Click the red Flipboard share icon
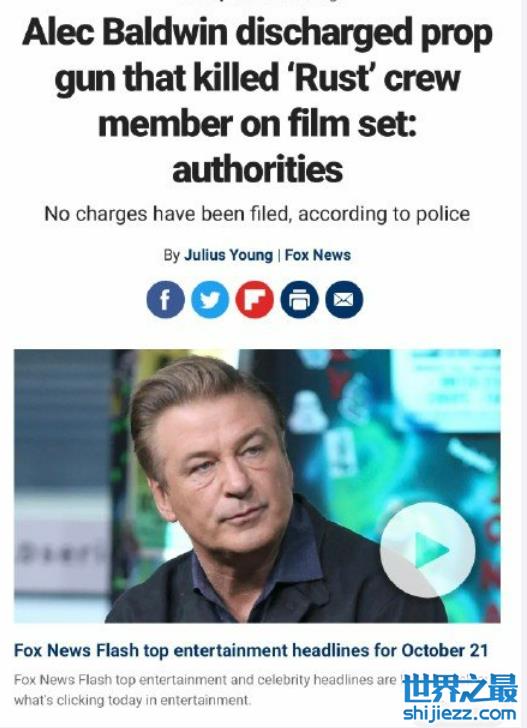The width and height of the screenshot is (527, 728). [254, 299]
